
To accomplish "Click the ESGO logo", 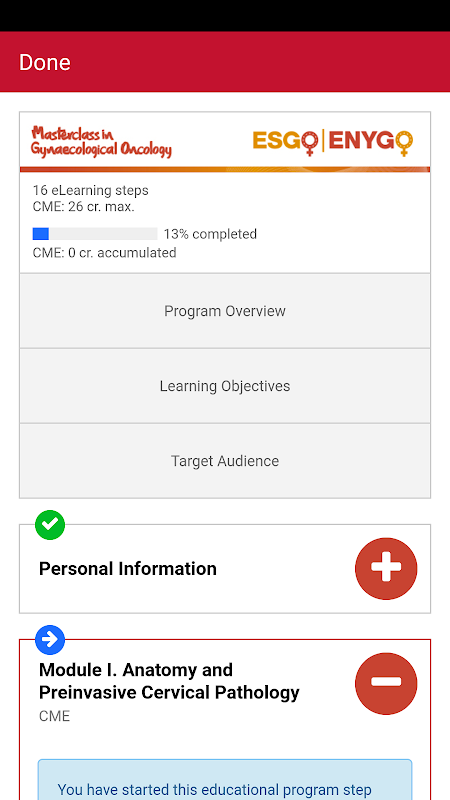I will 286,141.
